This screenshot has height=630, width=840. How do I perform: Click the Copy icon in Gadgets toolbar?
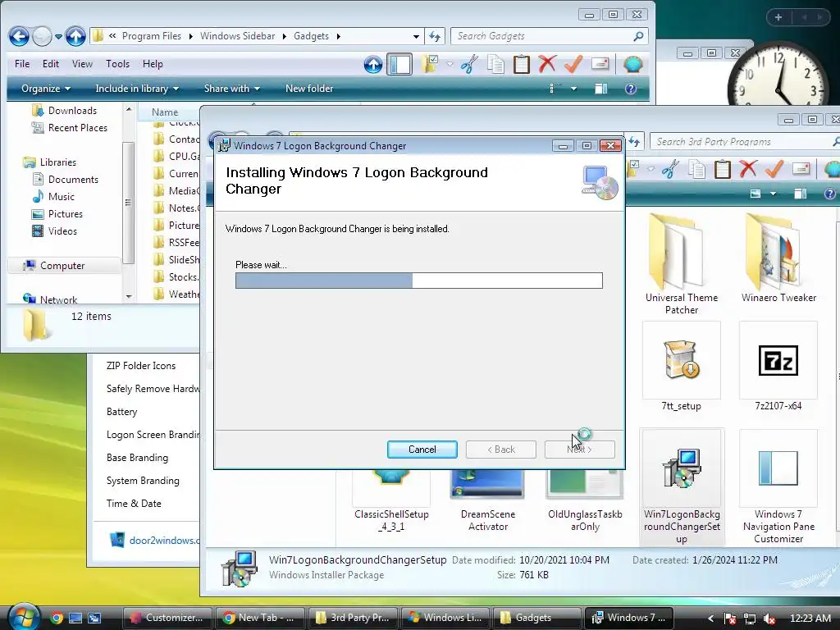click(495, 64)
